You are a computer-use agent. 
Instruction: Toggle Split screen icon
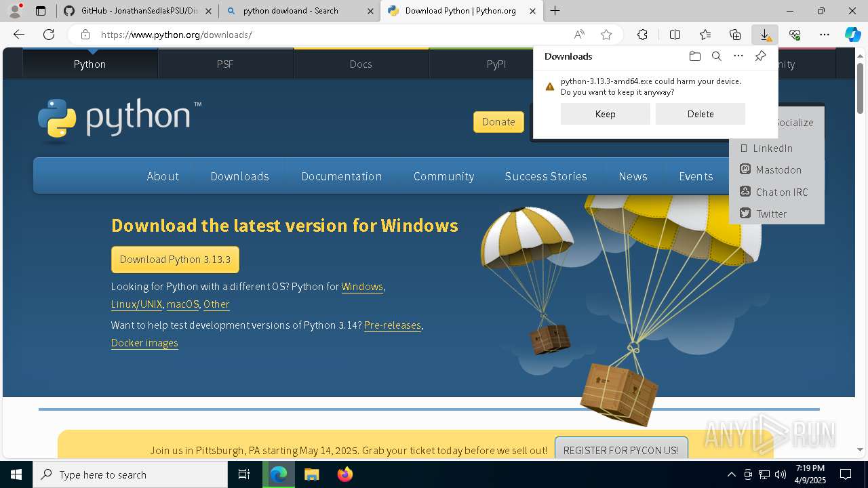[x=675, y=35]
